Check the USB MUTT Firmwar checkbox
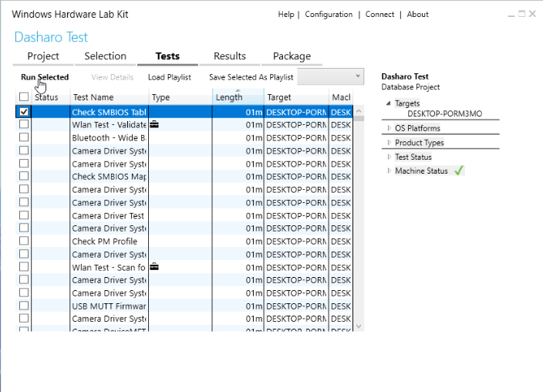The width and height of the screenshot is (543, 392). coord(24,306)
